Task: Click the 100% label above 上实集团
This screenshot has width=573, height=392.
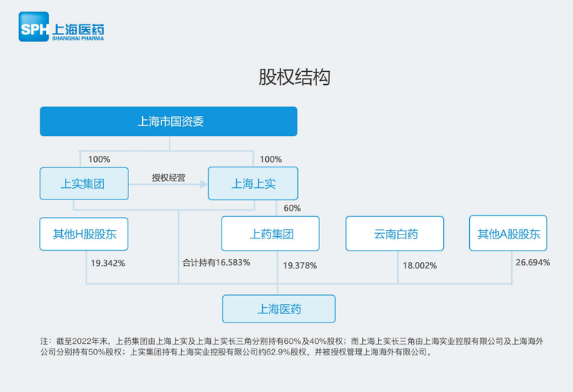Action: point(99,159)
